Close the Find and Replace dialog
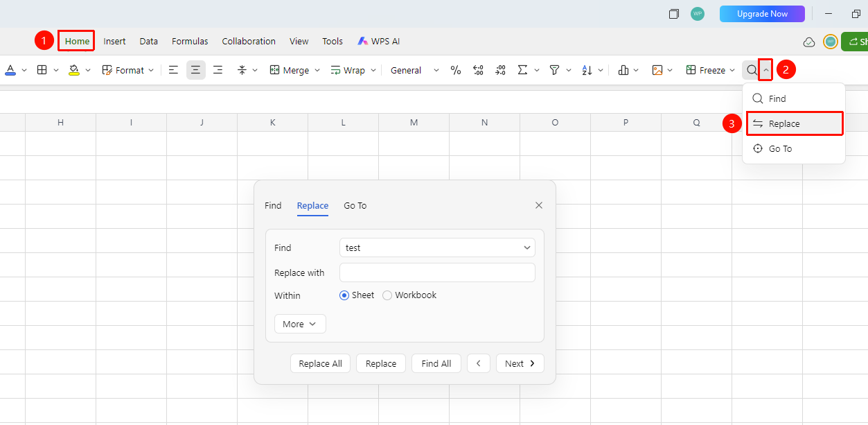Image resolution: width=868 pixels, height=425 pixels. point(539,205)
